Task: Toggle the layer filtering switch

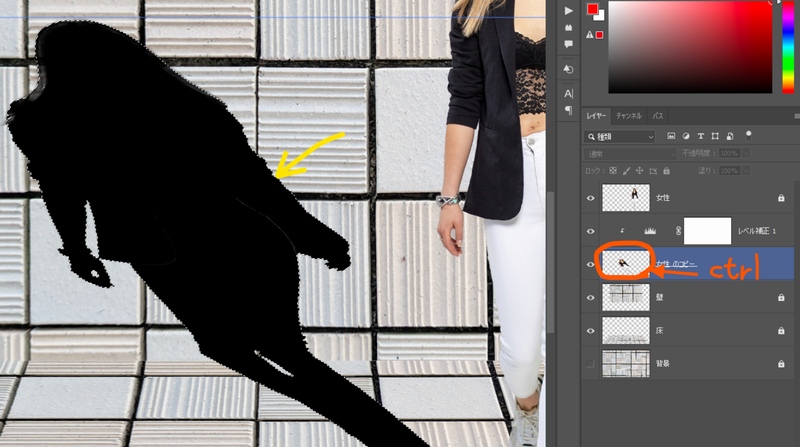Action: (747, 136)
